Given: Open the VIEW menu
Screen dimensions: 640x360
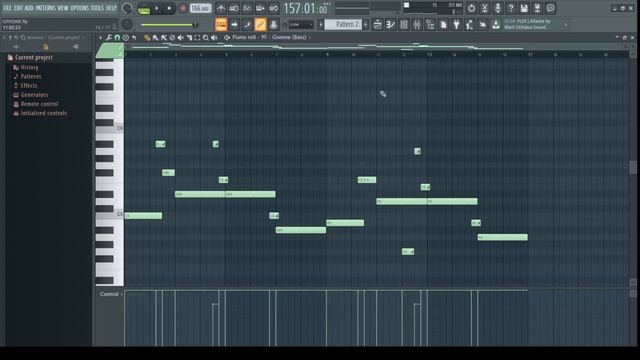Looking at the screenshot, I should tap(63, 8).
